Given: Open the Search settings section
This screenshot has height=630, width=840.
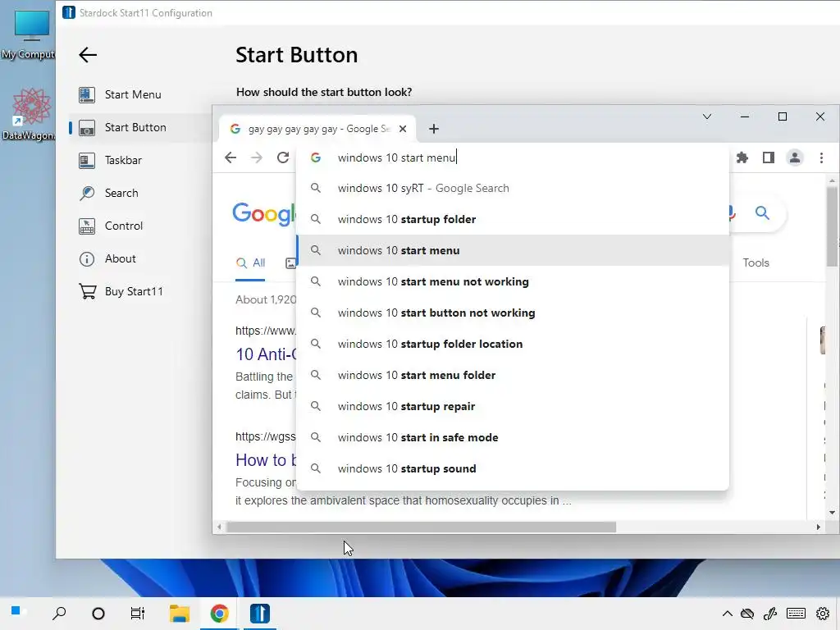Looking at the screenshot, I should pos(121,193).
